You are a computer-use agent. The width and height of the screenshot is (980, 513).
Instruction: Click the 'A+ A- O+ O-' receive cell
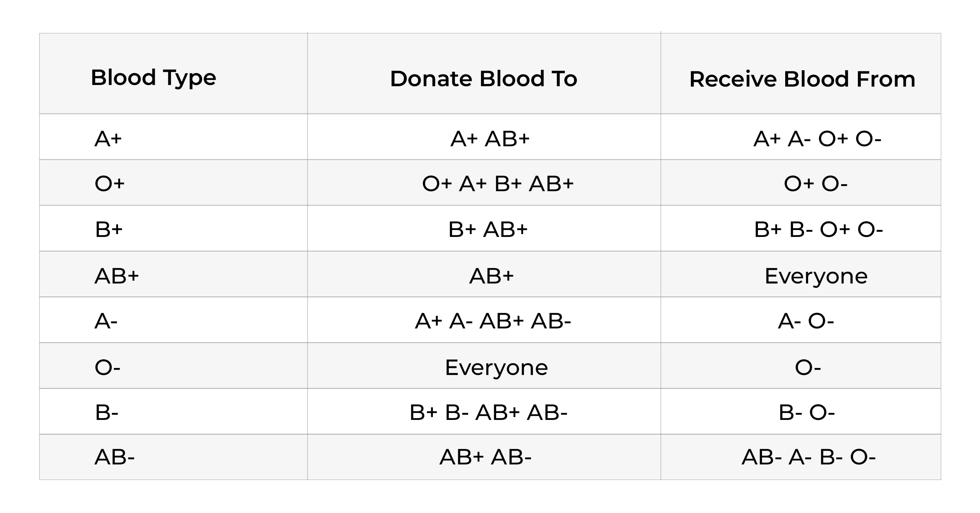(x=817, y=139)
